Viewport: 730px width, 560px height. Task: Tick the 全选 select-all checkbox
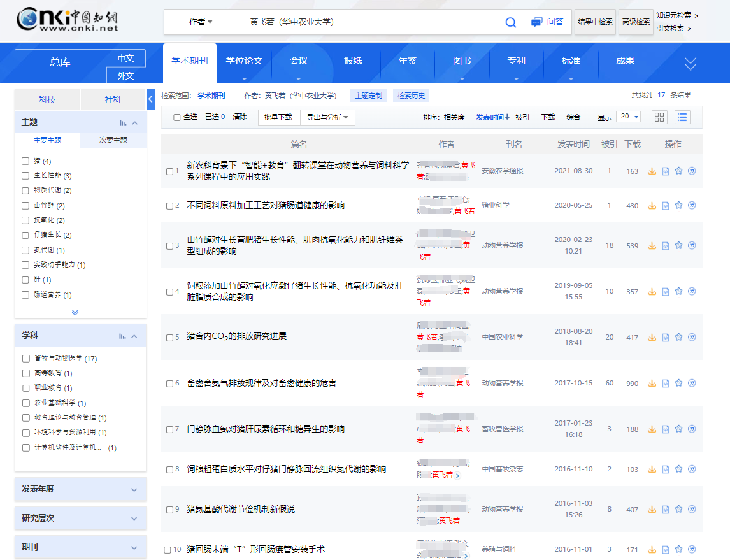[x=177, y=117]
